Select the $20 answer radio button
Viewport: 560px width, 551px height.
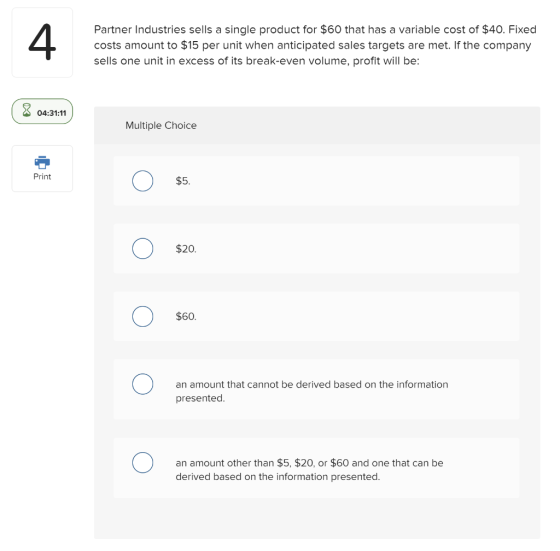tap(142, 249)
